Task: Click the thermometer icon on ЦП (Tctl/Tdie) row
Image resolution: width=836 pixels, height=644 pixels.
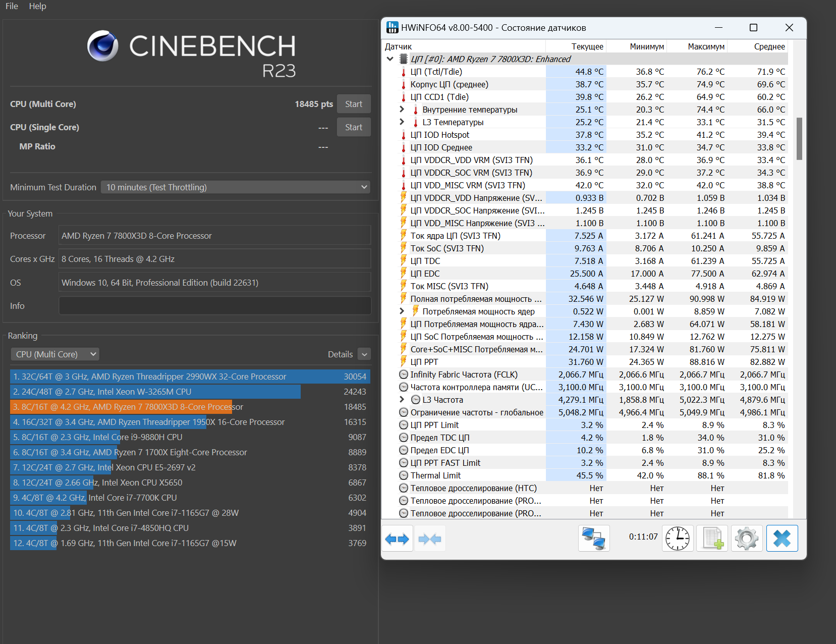Action: coord(404,72)
